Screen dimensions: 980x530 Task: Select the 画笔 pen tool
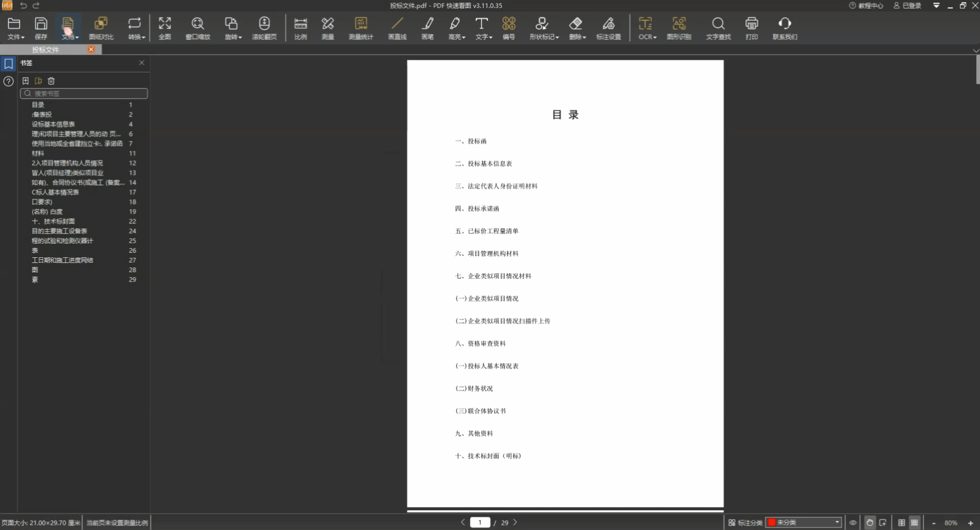(x=428, y=28)
